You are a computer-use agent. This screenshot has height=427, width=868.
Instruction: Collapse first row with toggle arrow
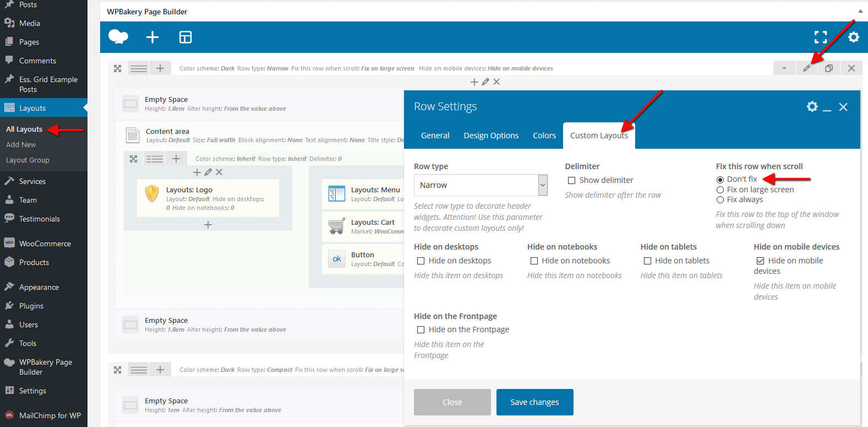784,68
